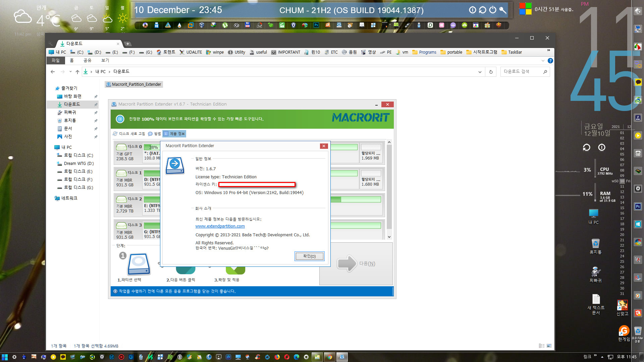Expand the Explorer ribbon chevron
644x362 pixels.
[x=543, y=61]
